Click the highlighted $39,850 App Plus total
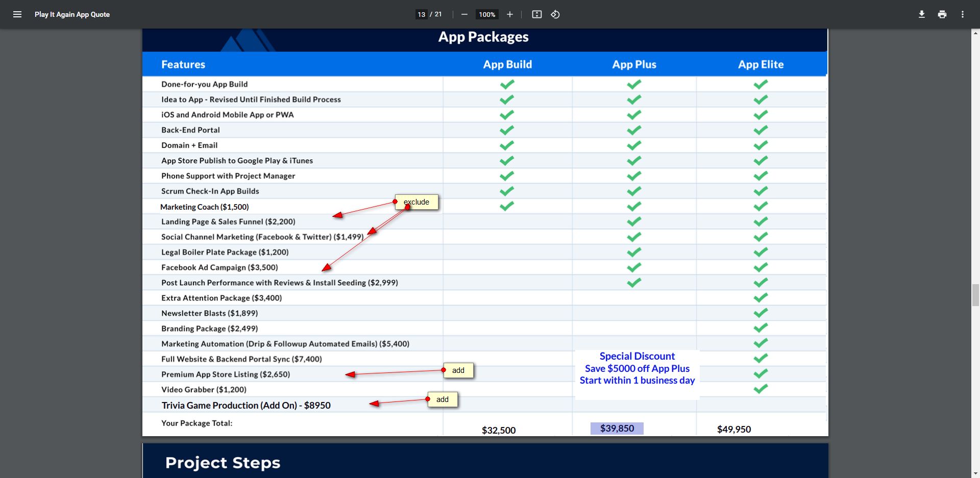 617,429
